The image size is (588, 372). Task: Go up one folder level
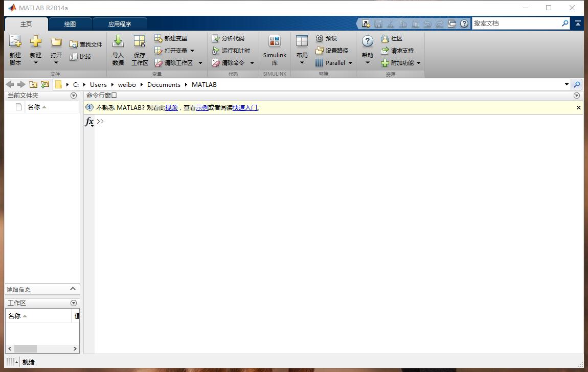(x=33, y=85)
